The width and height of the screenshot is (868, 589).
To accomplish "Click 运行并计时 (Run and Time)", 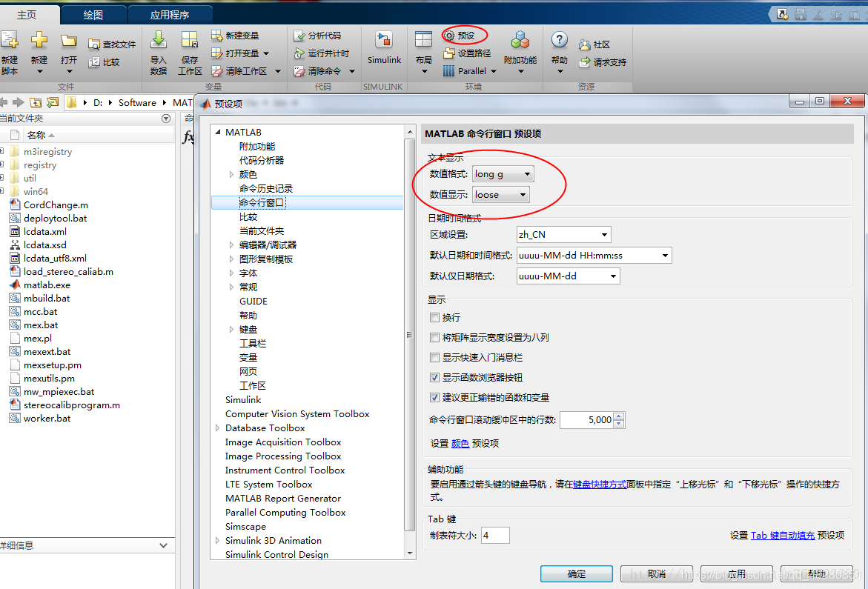I will 322,53.
